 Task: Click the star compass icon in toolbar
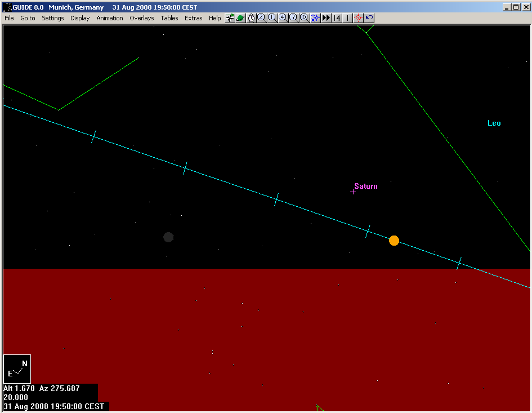230,18
